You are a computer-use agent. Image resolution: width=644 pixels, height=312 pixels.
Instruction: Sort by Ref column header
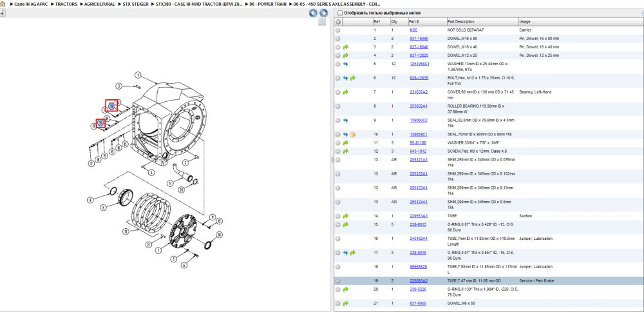coord(381,21)
